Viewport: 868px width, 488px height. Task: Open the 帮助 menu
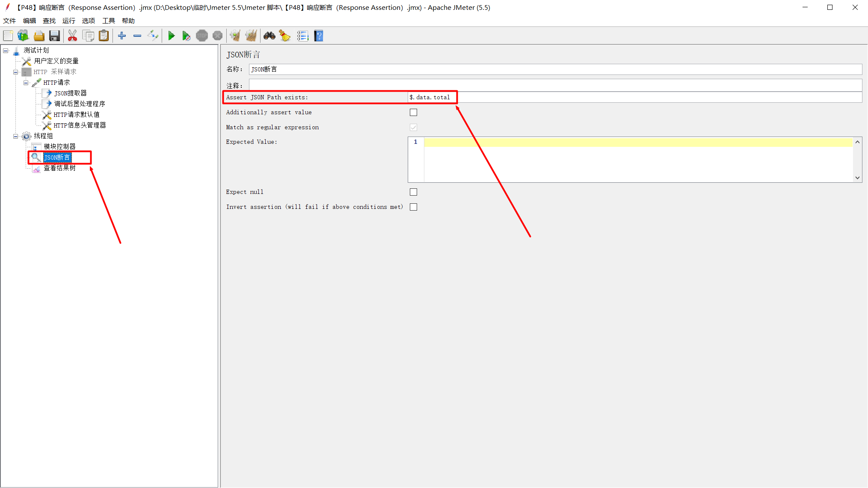[x=128, y=21]
